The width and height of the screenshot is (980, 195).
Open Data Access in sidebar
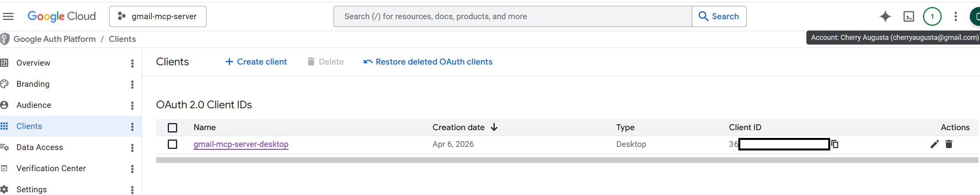pyautogui.click(x=39, y=147)
